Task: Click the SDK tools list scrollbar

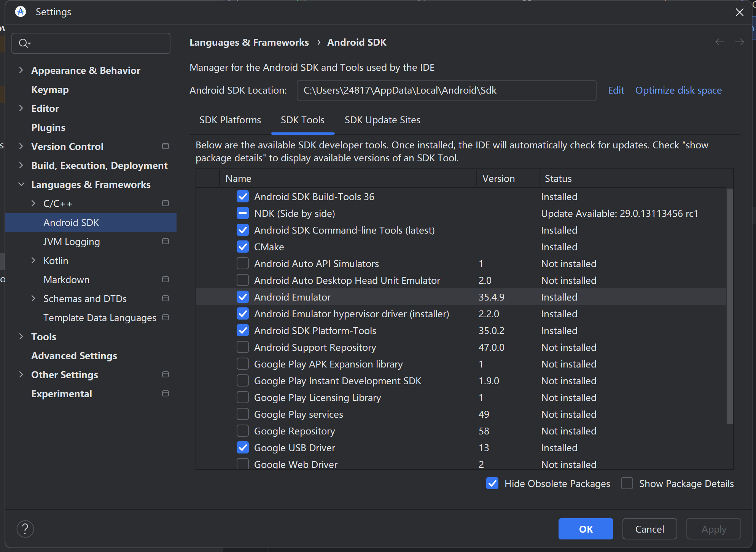Action: 729,306
